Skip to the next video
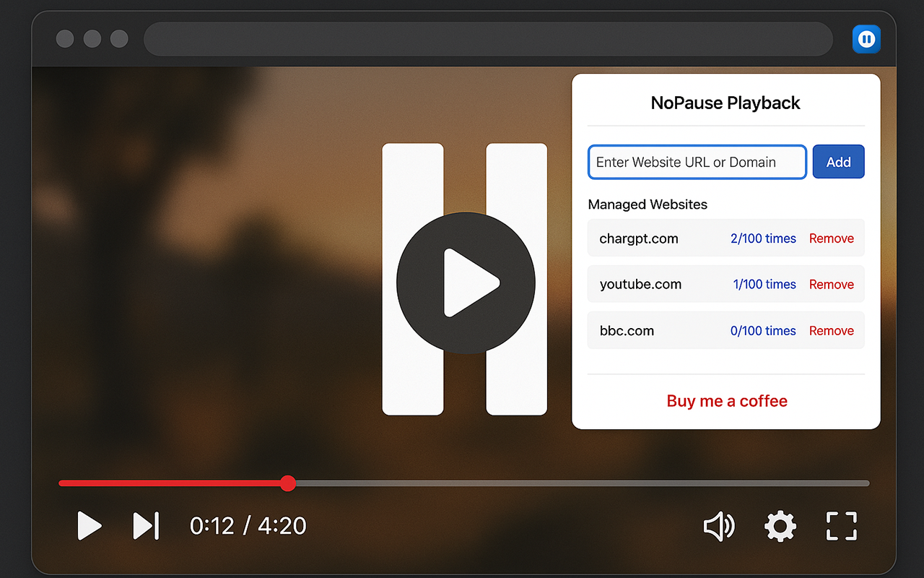Image resolution: width=924 pixels, height=578 pixels. tap(145, 527)
